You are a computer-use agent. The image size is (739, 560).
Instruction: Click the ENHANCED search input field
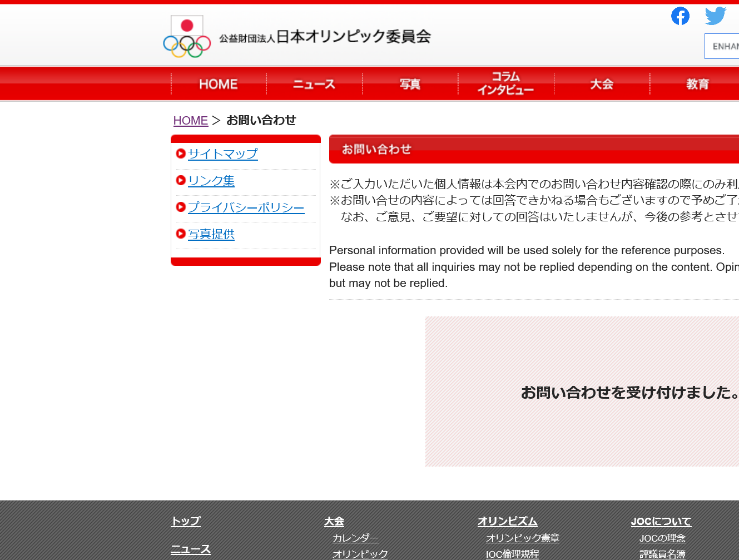[x=722, y=46]
